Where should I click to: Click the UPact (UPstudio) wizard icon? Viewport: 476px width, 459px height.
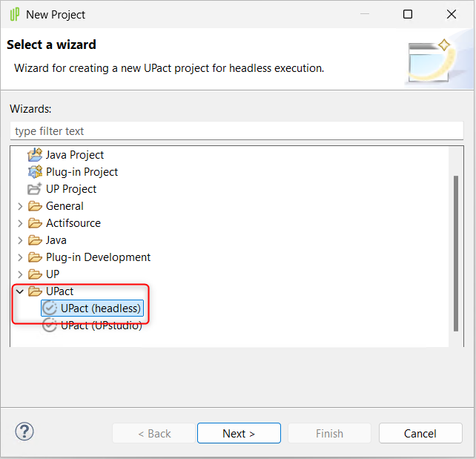point(50,326)
